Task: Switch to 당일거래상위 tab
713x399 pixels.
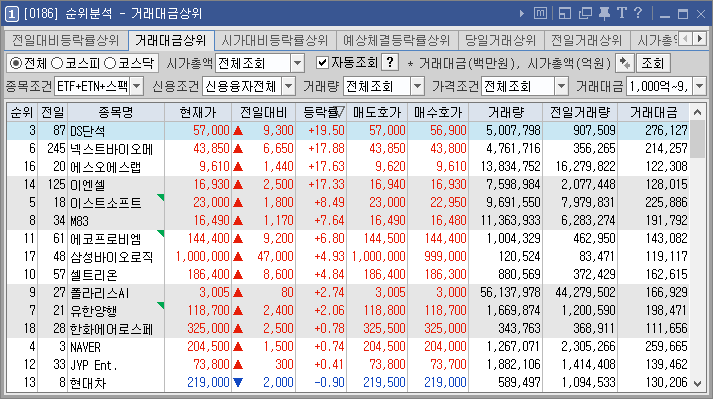Action: click(x=500, y=40)
